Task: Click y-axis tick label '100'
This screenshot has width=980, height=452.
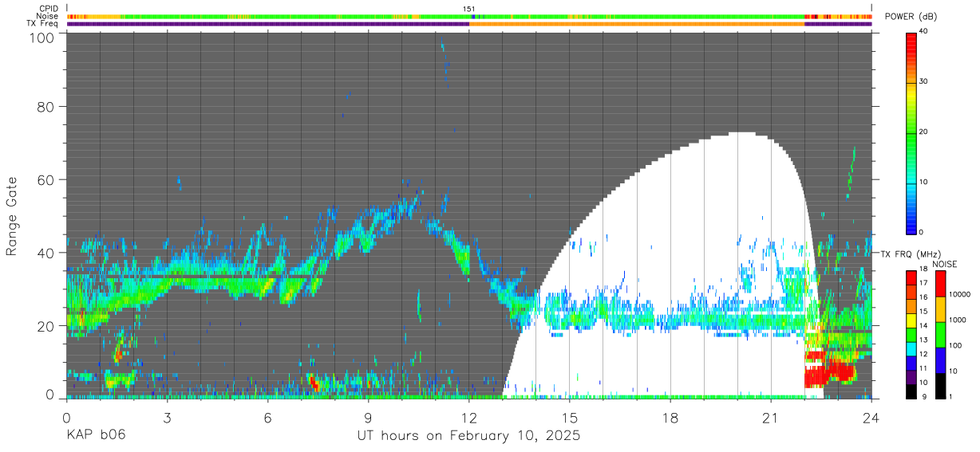Action: (41, 37)
